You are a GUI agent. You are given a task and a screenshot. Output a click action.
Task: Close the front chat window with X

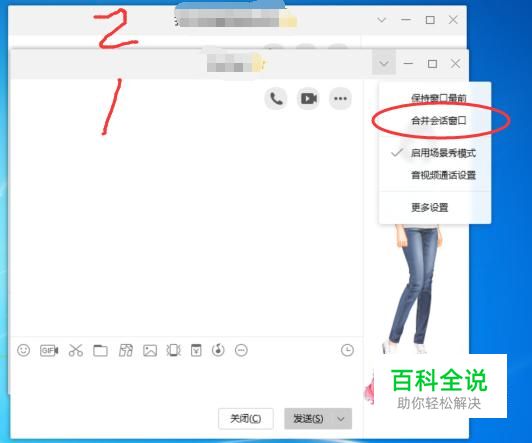click(x=456, y=63)
